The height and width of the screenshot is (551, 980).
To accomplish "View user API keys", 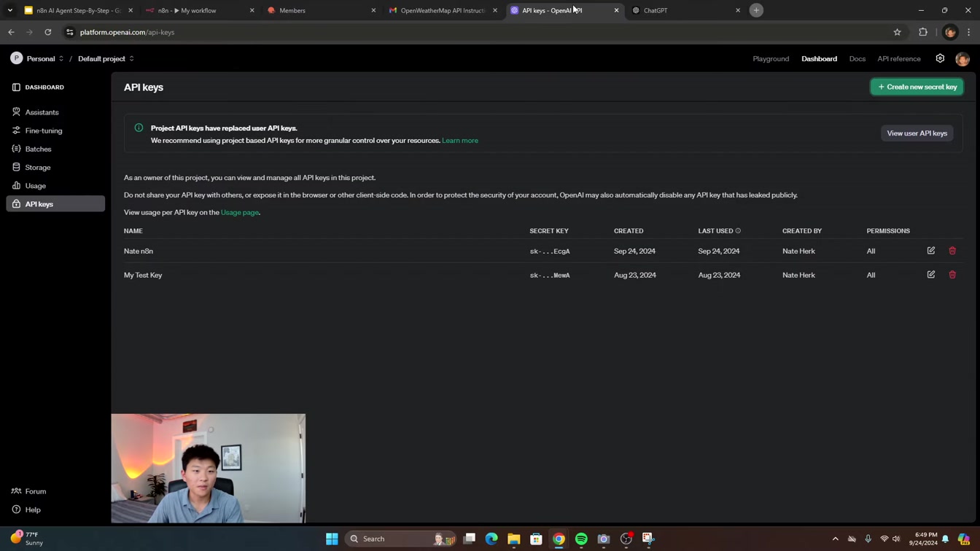I will [x=917, y=133].
